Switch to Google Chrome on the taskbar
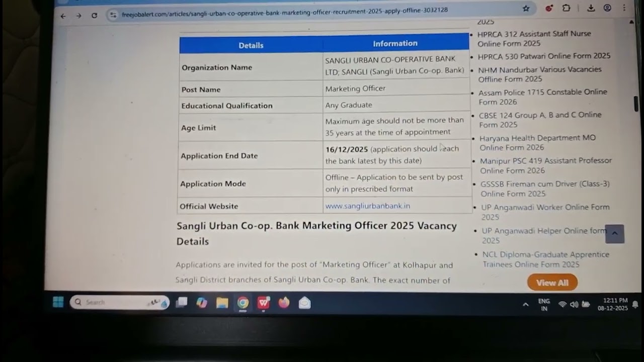644x362 pixels. pyautogui.click(x=243, y=303)
